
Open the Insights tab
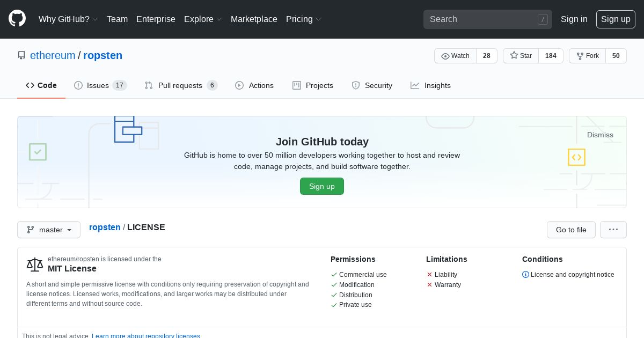[430, 85]
